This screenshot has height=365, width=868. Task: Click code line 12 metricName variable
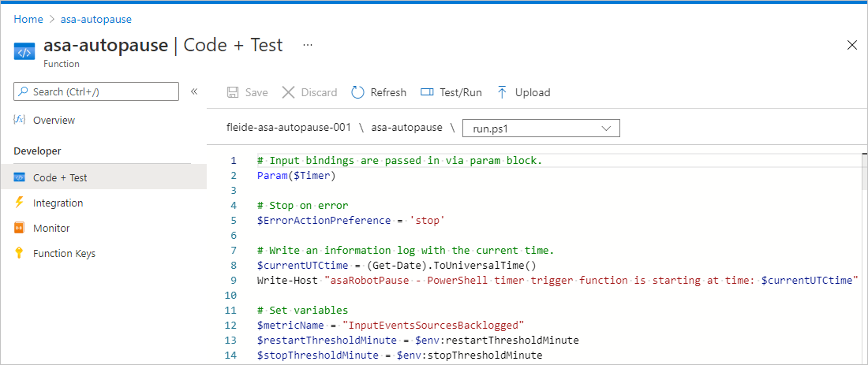[x=286, y=325]
